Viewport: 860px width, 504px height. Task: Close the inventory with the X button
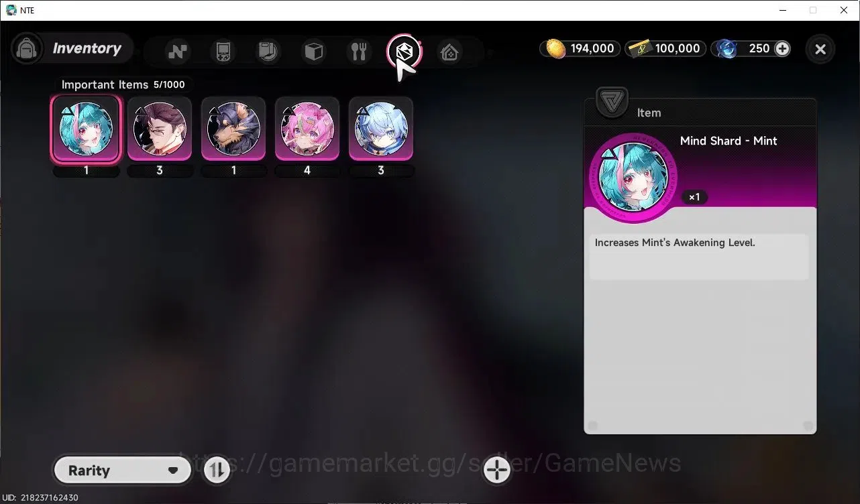coord(820,49)
